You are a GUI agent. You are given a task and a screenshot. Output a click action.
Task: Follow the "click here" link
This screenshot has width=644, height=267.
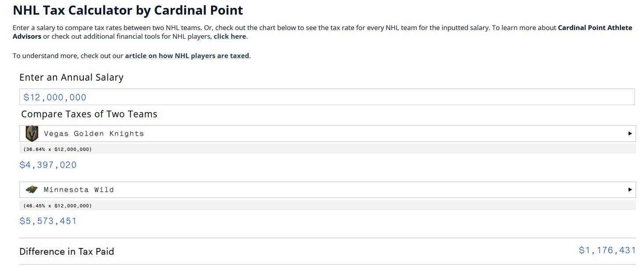click(x=229, y=37)
